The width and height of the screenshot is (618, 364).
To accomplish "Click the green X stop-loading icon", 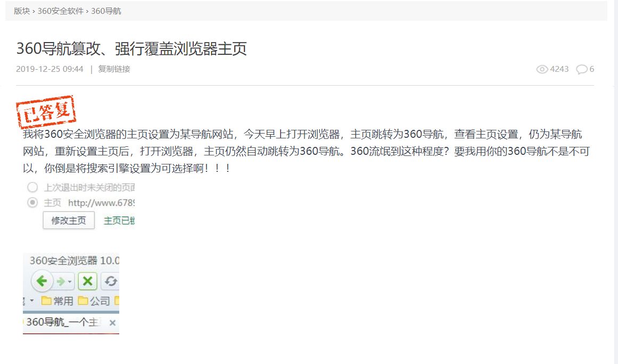I will point(87,281).
